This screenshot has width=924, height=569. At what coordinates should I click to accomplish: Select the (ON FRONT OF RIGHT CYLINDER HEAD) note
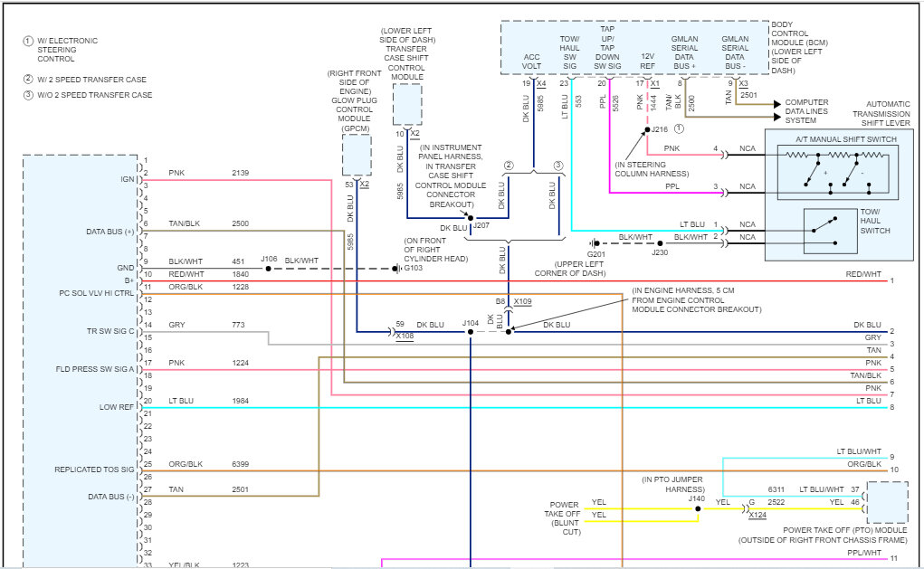[x=435, y=250]
